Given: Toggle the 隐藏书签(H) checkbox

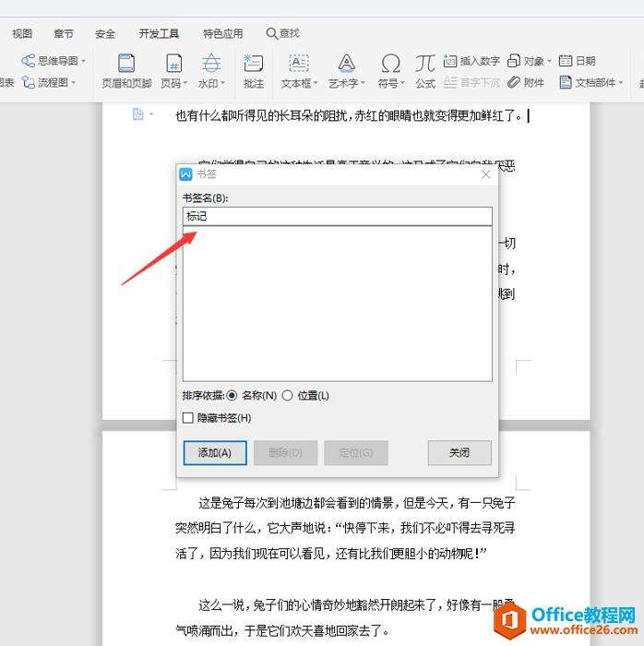Looking at the screenshot, I should click(x=188, y=418).
